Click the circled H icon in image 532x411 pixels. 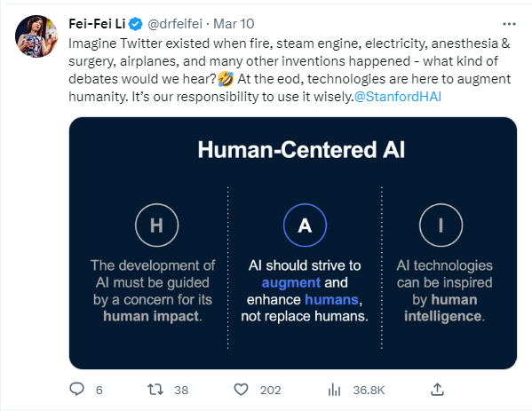156,225
